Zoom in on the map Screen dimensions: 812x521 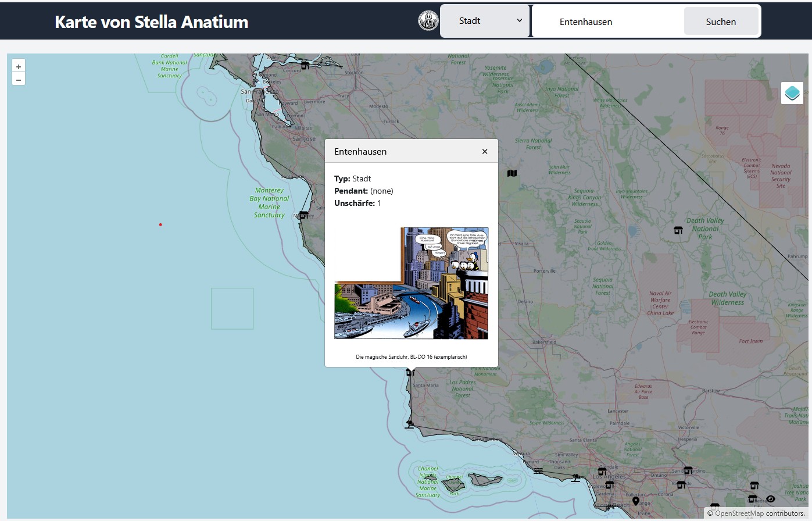click(19, 67)
